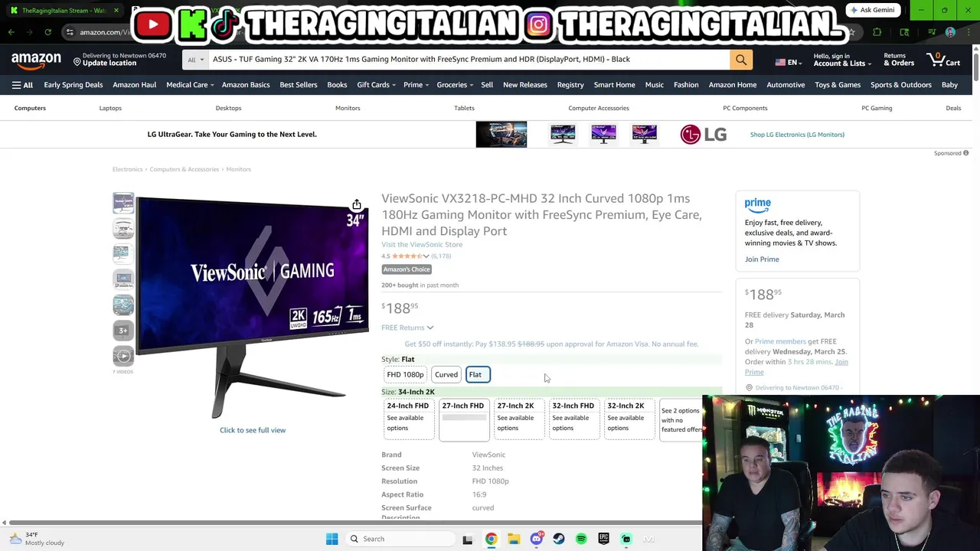The width and height of the screenshot is (980, 551).
Task: Go to Early Spring Deals
Action: (73, 85)
